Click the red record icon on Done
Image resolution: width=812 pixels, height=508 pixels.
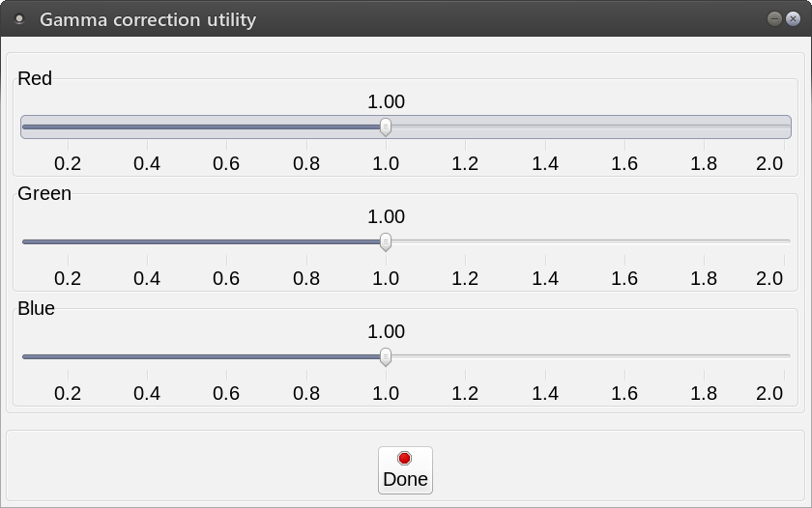(x=405, y=458)
